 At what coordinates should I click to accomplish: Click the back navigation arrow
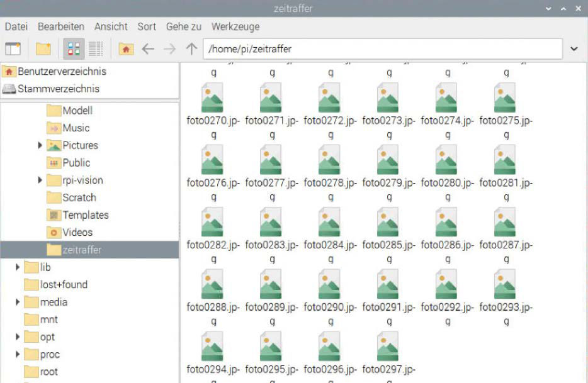click(148, 49)
